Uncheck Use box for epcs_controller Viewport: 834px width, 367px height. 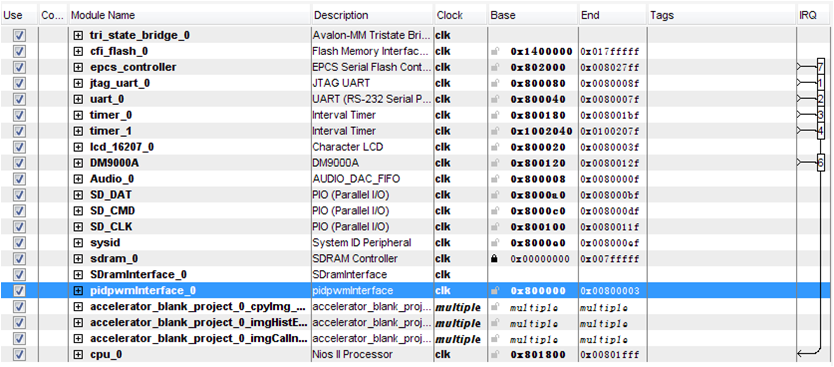[19, 68]
